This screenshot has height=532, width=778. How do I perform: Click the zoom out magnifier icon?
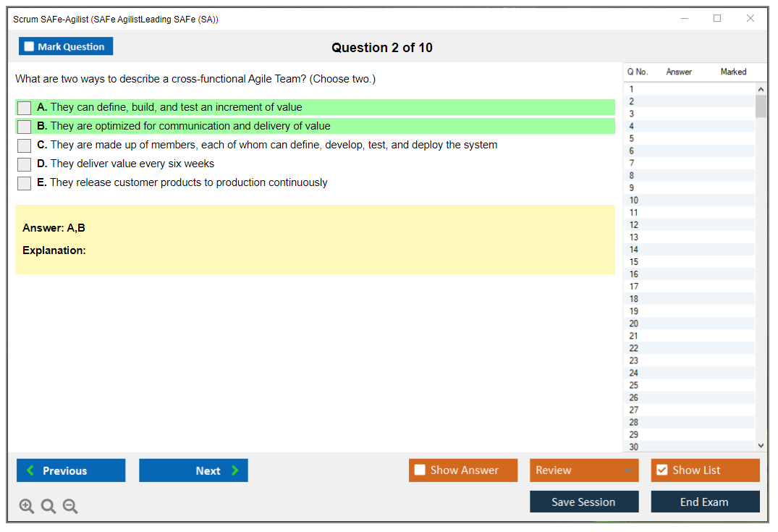coord(70,507)
